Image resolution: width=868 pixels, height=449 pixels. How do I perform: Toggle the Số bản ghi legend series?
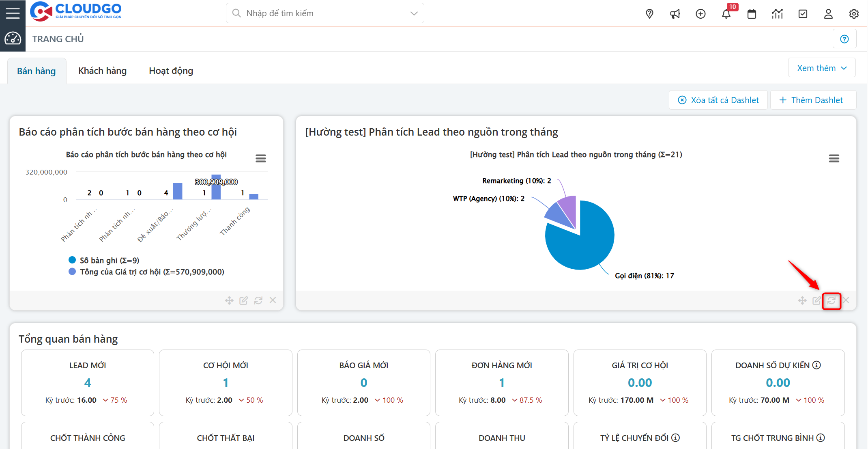click(x=109, y=260)
